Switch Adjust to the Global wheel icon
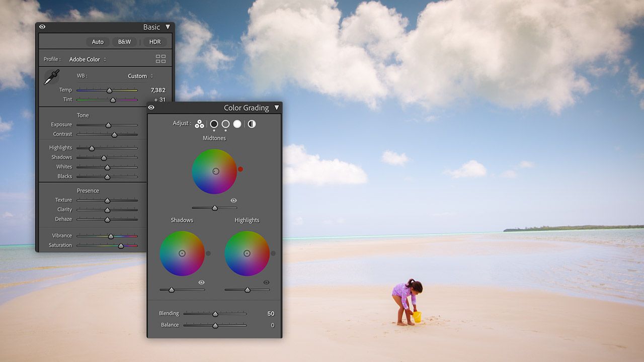Viewport: 644px width, 362px height. tap(252, 124)
